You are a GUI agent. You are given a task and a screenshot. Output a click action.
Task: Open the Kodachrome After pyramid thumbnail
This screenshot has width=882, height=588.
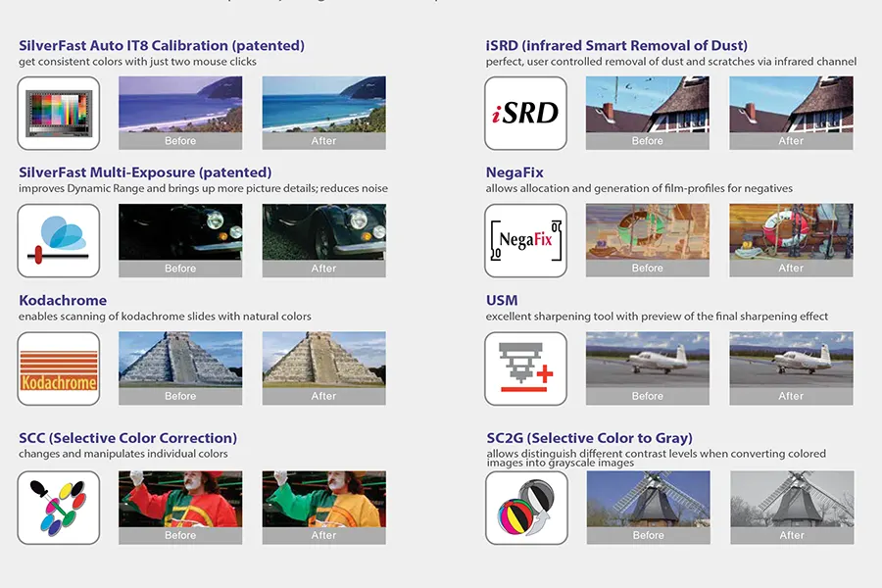[324, 368]
